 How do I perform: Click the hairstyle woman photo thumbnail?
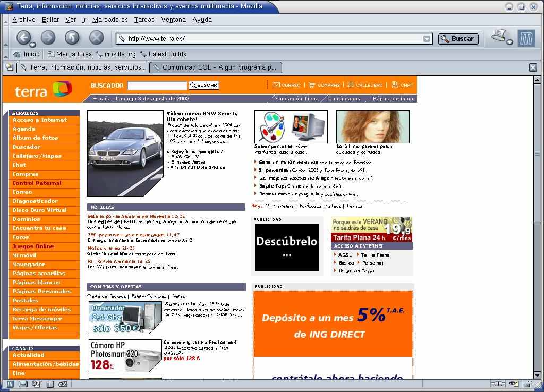point(372,127)
